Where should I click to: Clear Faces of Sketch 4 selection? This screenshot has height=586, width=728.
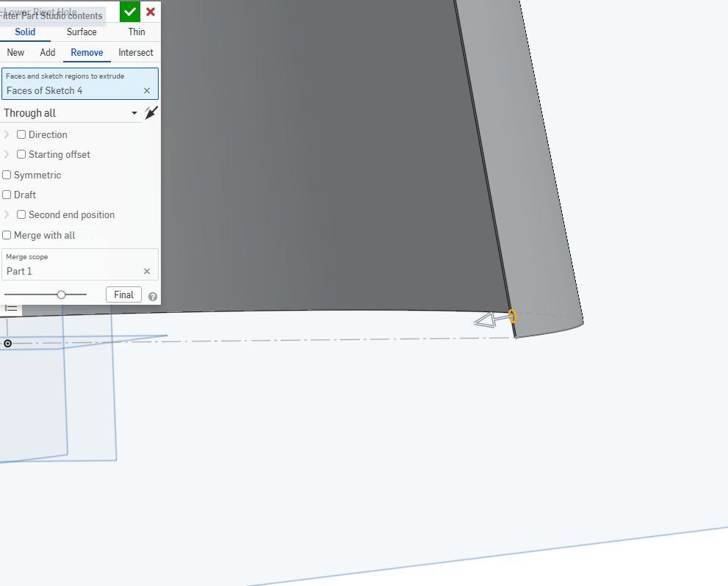pyautogui.click(x=147, y=91)
